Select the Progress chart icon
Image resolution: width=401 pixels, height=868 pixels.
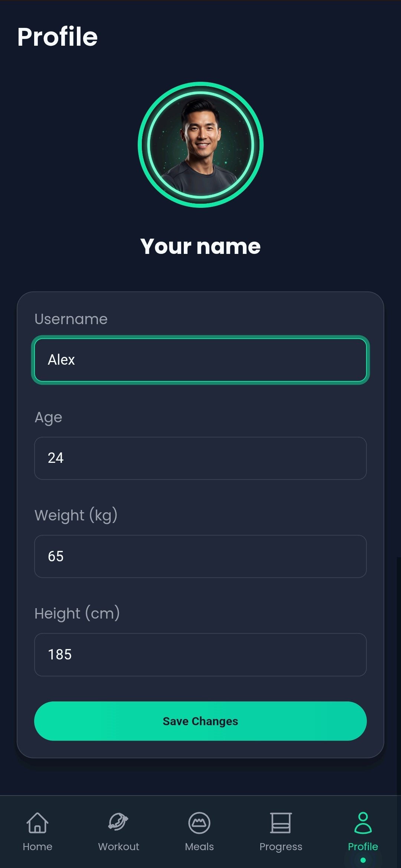(x=281, y=823)
